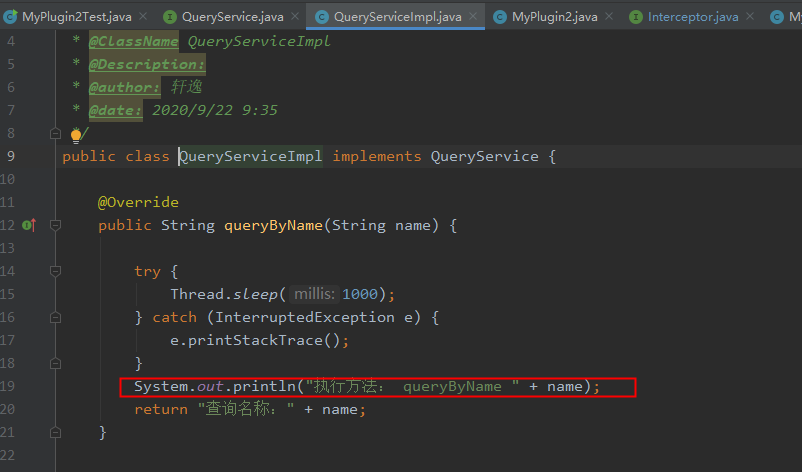Image resolution: width=802 pixels, height=472 pixels.
Task: Collapse the queryByName method fold on line 12
Action: pos(56,226)
